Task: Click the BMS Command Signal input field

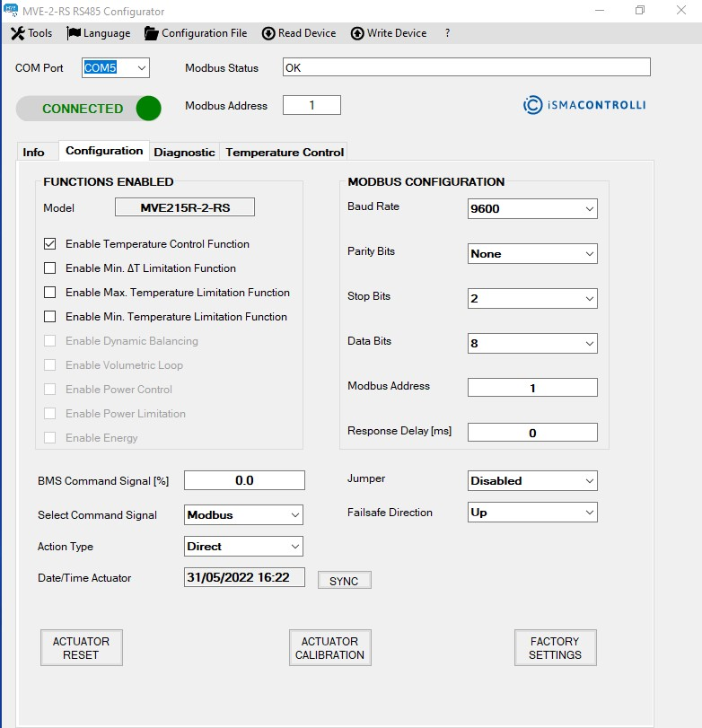Action: [x=244, y=480]
